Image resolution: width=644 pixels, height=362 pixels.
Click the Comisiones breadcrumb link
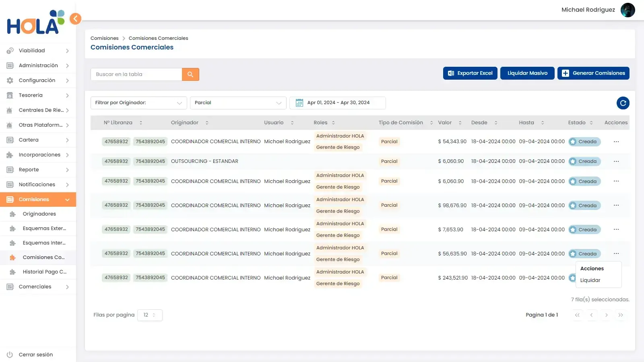[x=105, y=38]
